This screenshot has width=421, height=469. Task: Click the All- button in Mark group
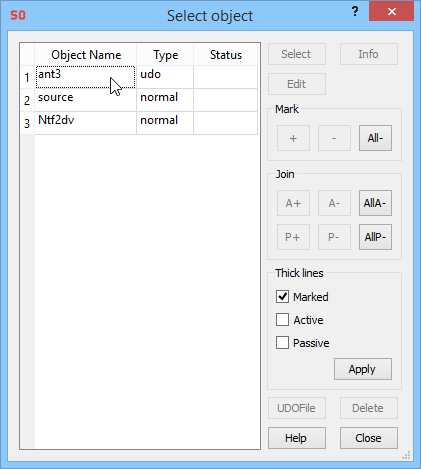click(x=375, y=138)
